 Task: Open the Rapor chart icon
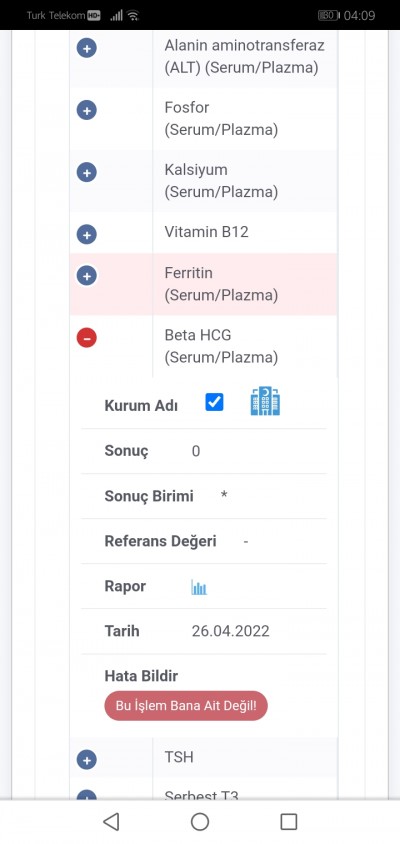[199, 587]
